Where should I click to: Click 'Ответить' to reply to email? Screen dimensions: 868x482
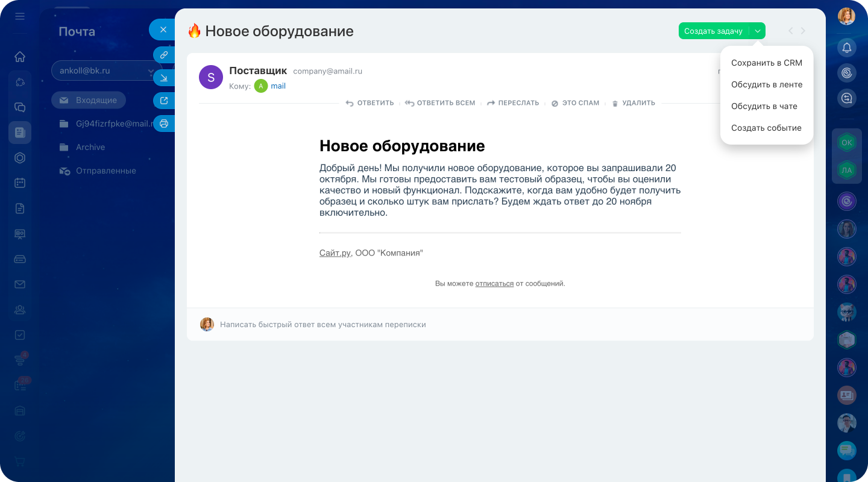click(x=370, y=103)
